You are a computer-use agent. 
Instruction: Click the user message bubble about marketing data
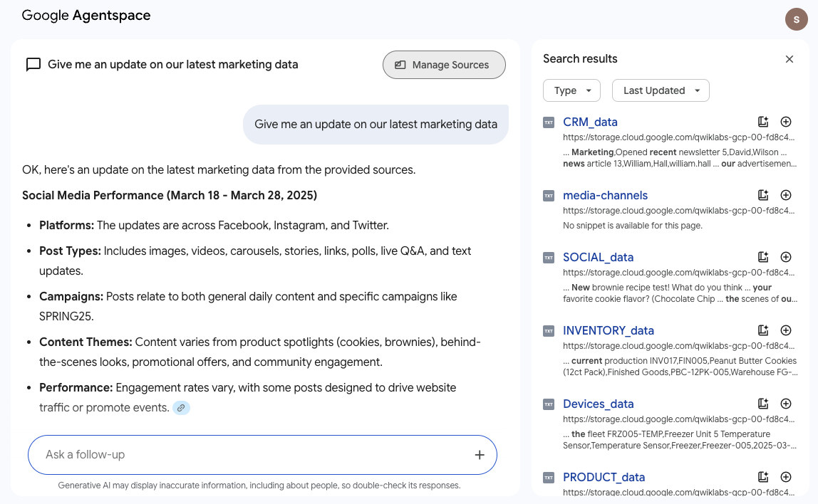tap(376, 125)
